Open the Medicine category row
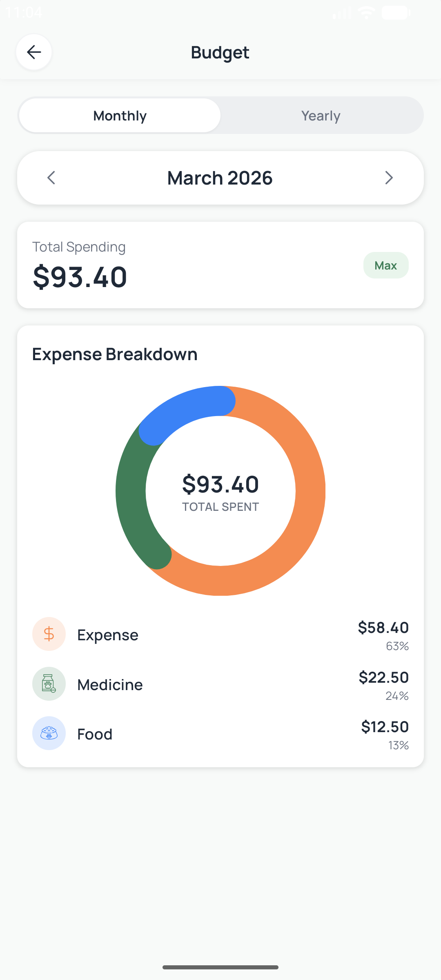This screenshot has width=441, height=980. [220, 684]
